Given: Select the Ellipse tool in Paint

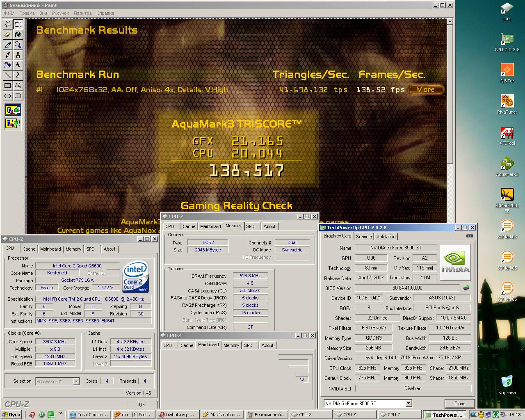Looking at the screenshot, I should coord(7,96).
